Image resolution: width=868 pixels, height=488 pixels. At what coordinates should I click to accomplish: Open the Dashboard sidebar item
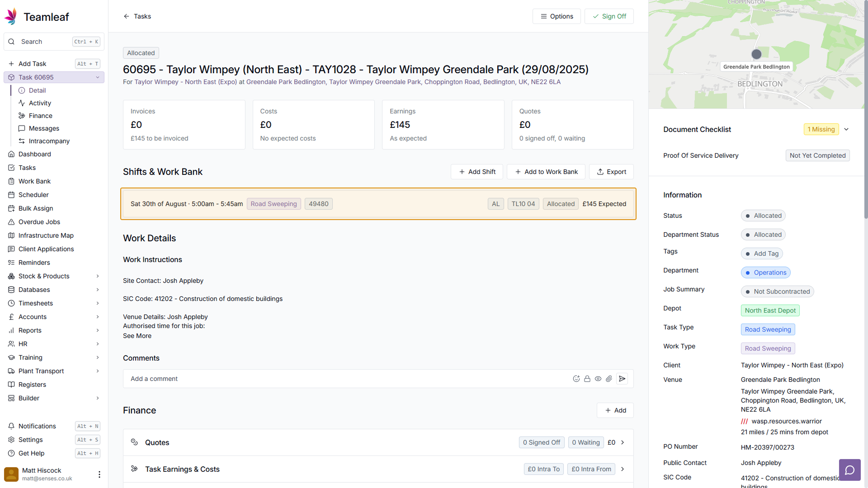click(54, 154)
